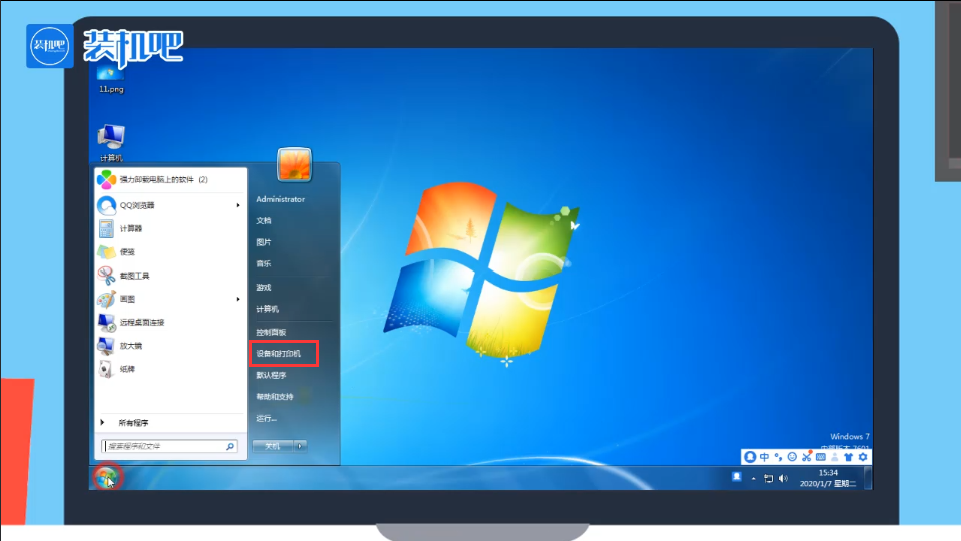
Task: Open IME toolbar settings gear icon
Action: [863, 457]
